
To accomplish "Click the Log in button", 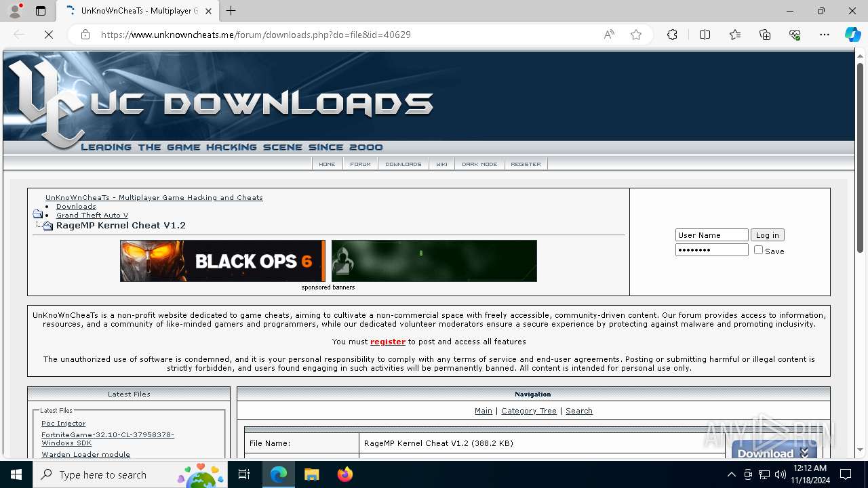I will pos(767,235).
